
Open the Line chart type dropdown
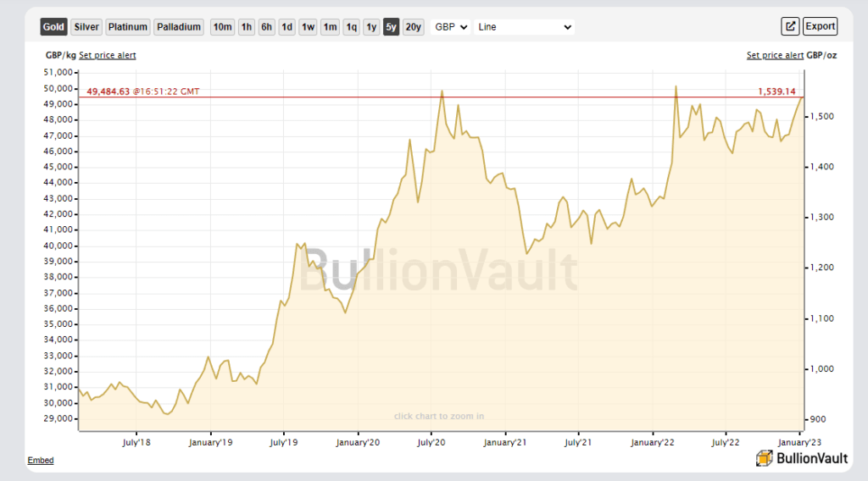coord(524,26)
